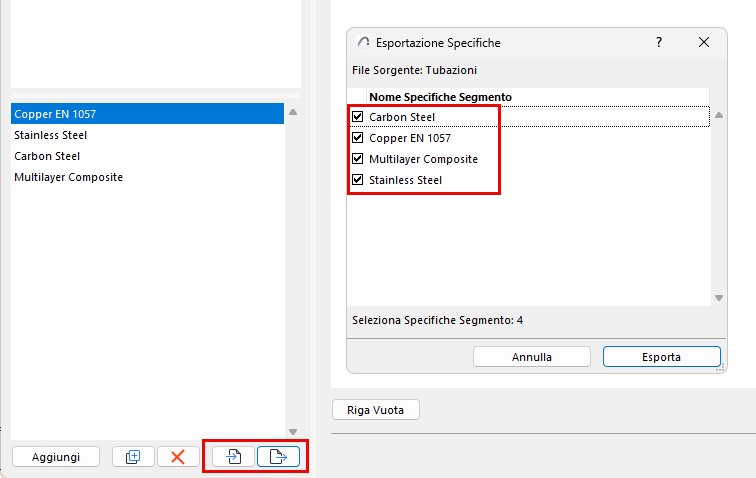The width and height of the screenshot is (756, 478).
Task: Uncheck the Copper EN 1057 checkbox
Action: tap(358, 138)
